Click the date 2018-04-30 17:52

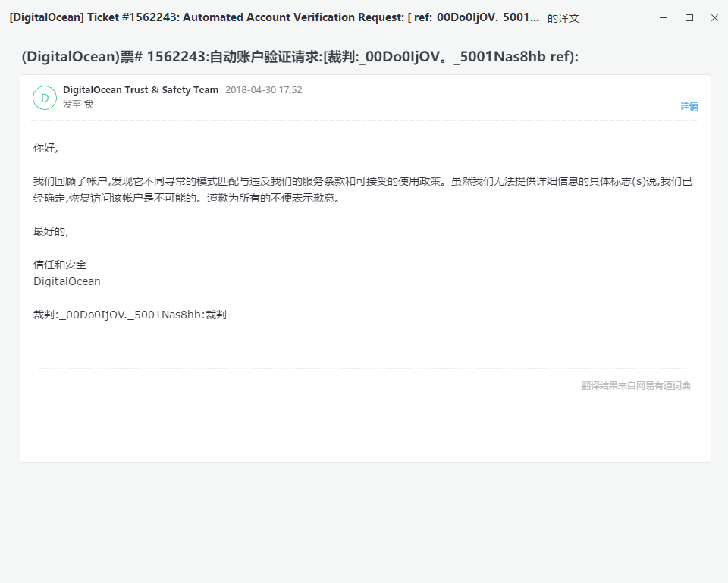pos(264,90)
